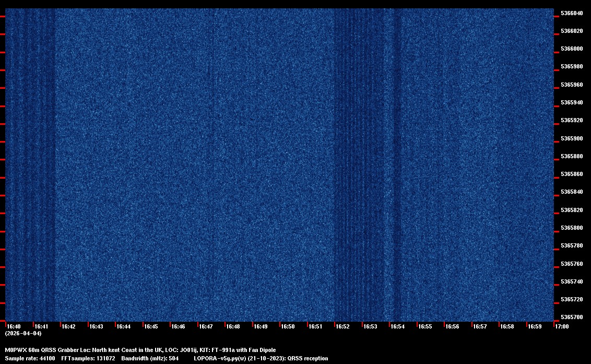
Task: Click the 5365820 frequency label
Action: pos(572,210)
